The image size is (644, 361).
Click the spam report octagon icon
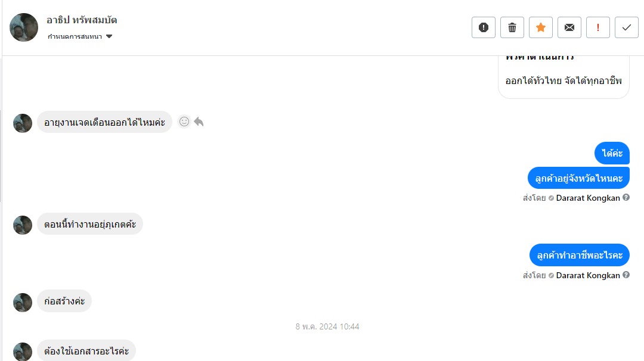484,27
